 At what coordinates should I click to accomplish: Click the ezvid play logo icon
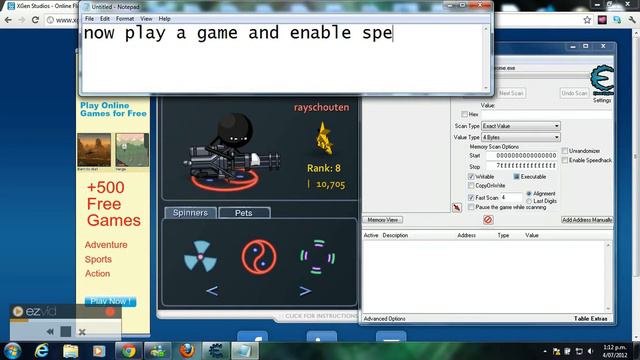[18, 311]
